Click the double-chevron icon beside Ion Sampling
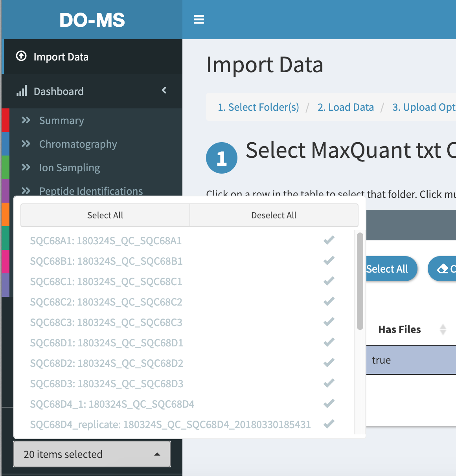This screenshot has height=476, width=456. click(26, 167)
